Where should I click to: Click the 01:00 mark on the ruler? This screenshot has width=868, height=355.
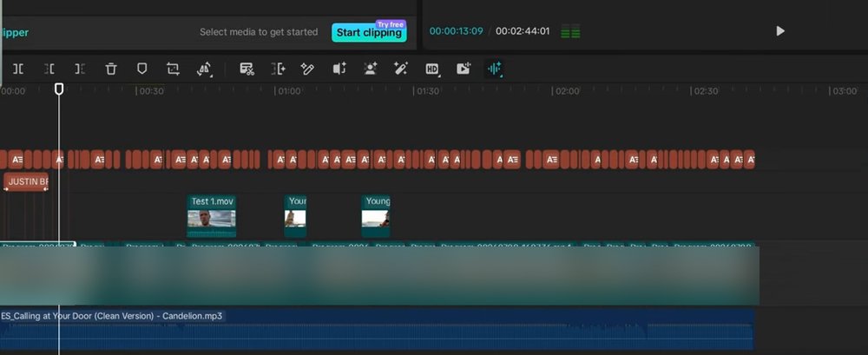pyautogui.click(x=288, y=91)
